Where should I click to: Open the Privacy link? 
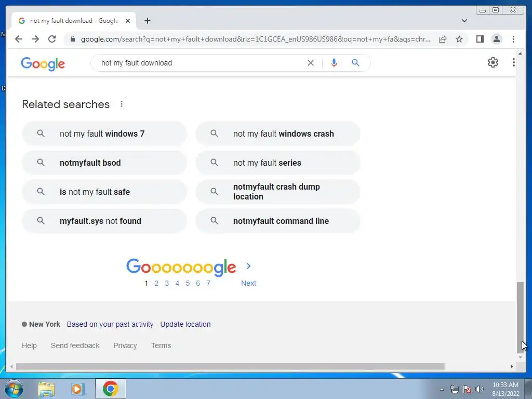coord(125,345)
